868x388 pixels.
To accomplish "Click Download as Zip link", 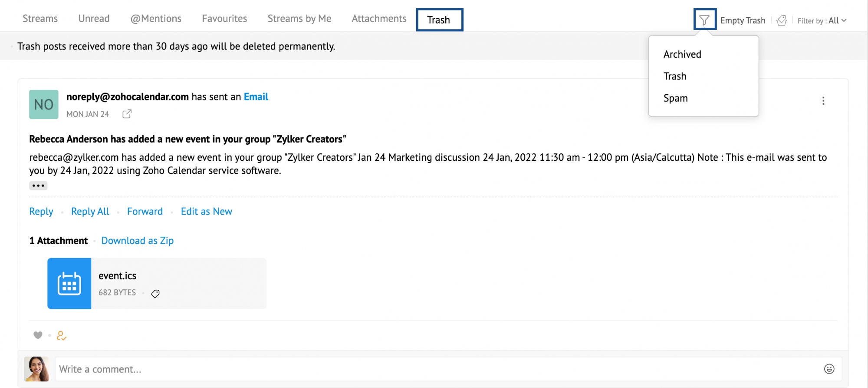I will click(137, 241).
